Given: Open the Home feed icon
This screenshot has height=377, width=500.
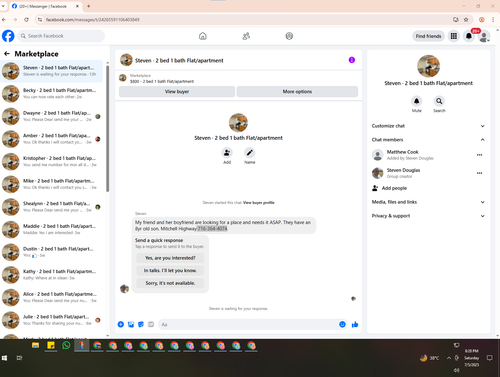Looking at the screenshot, I should (x=203, y=36).
